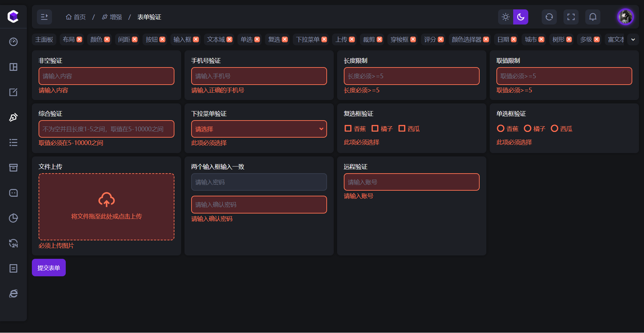Focus the 取值必须>=5 input field

tap(564, 76)
